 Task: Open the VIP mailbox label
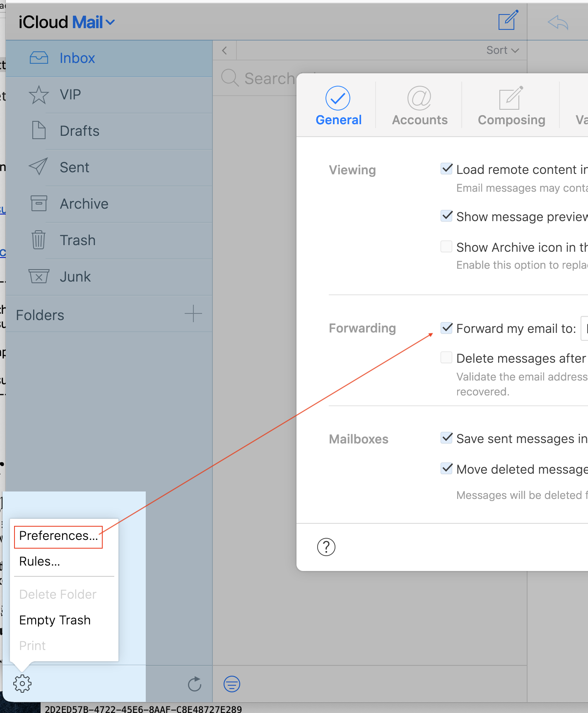point(70,95)
